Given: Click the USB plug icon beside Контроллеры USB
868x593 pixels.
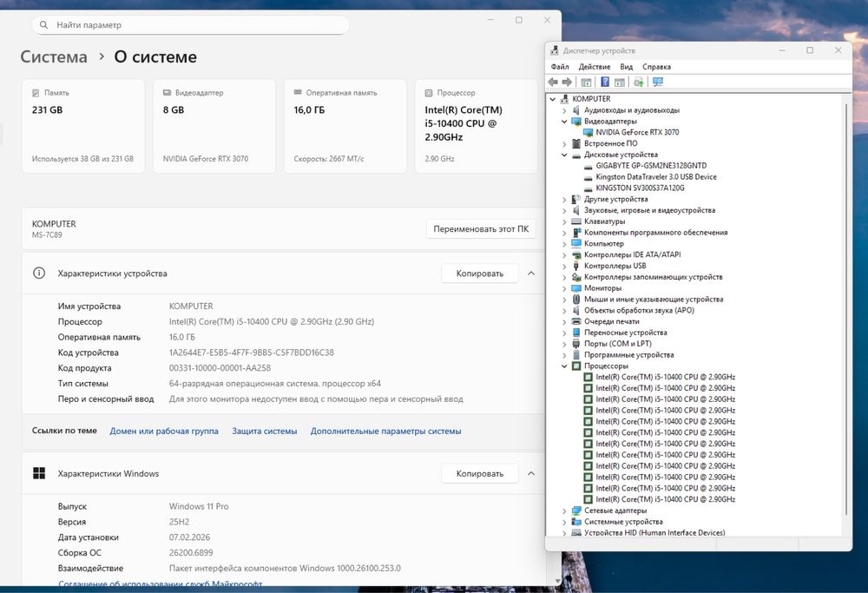Looking at the screenshot, I should (576, 266).
